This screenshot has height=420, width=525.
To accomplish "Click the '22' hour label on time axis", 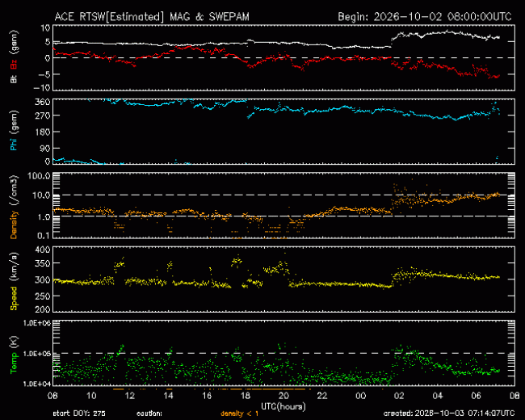I will click(322, 396).
